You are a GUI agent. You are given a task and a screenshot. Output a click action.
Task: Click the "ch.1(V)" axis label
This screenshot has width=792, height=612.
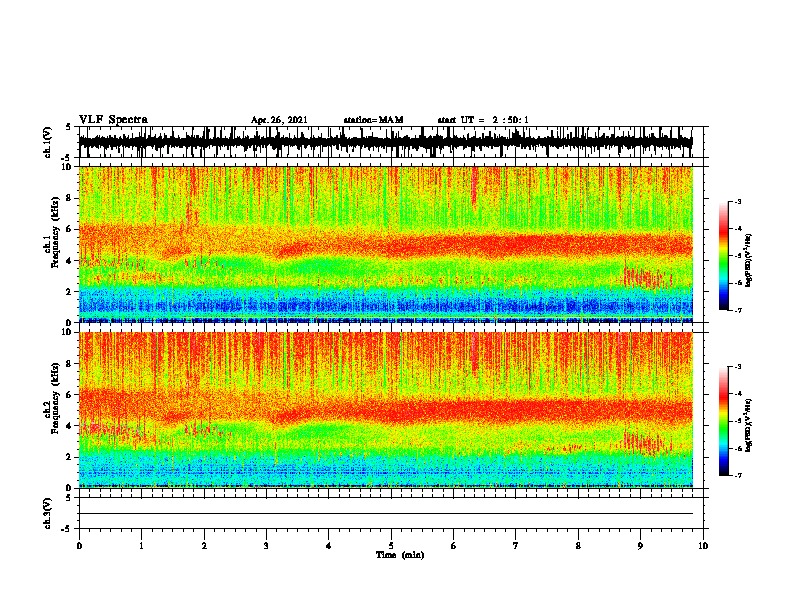click(x=48, y=142)
